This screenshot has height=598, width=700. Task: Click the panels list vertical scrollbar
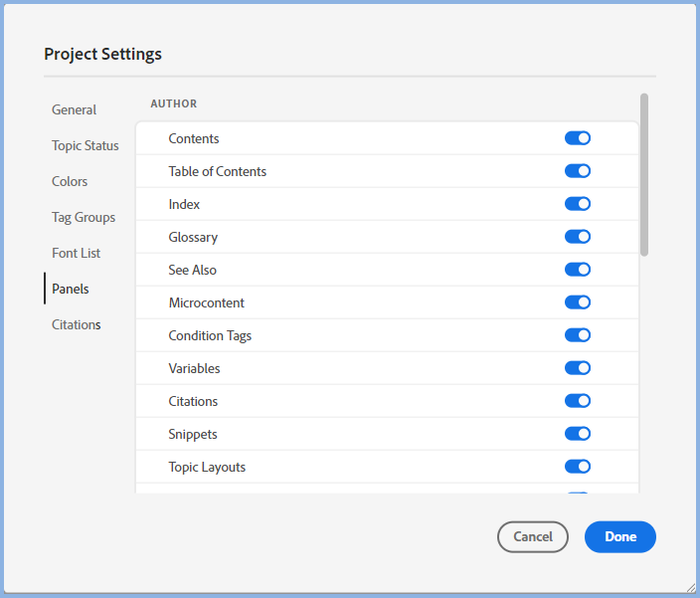point(644,174)
